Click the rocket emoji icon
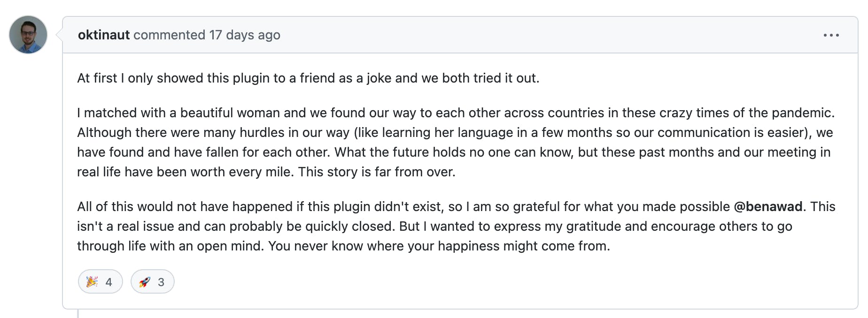 [145, 281]
